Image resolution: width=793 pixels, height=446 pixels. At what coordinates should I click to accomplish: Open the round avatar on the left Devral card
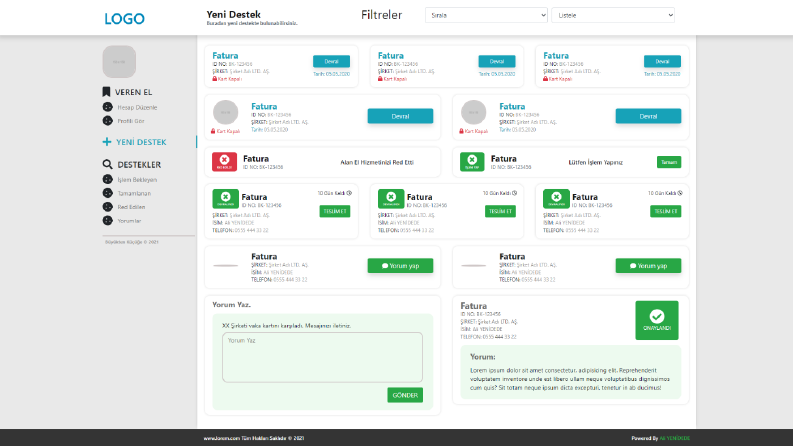pyautogui.click(x=226, y=112)
